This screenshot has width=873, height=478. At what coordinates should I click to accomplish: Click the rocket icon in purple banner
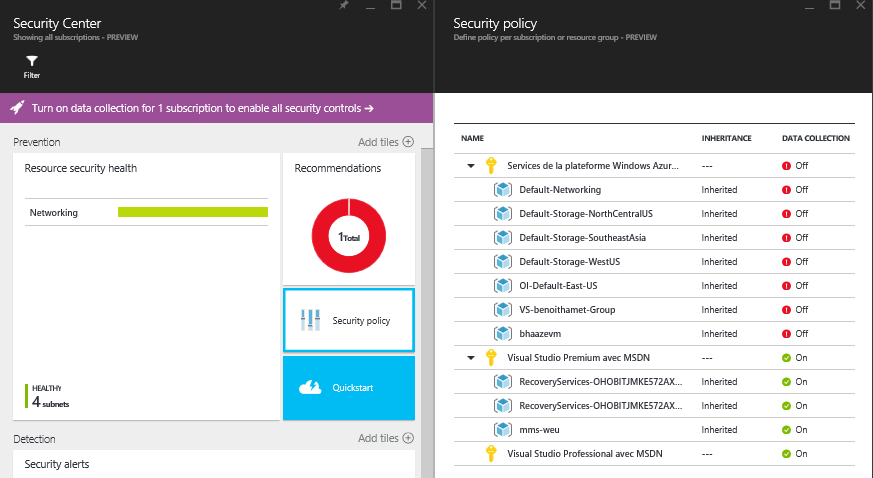[x=18, y=108]
